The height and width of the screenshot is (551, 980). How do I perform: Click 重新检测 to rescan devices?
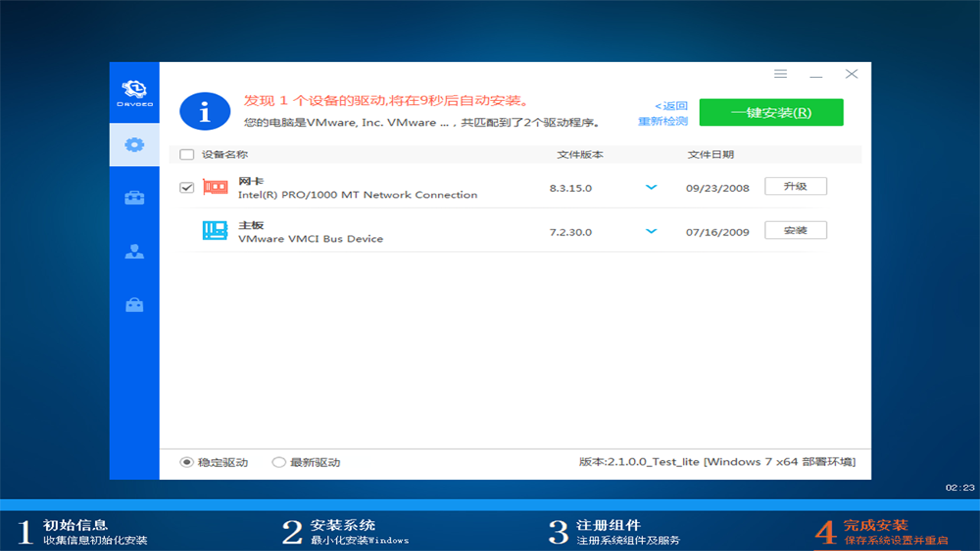(x=662, y=121)
